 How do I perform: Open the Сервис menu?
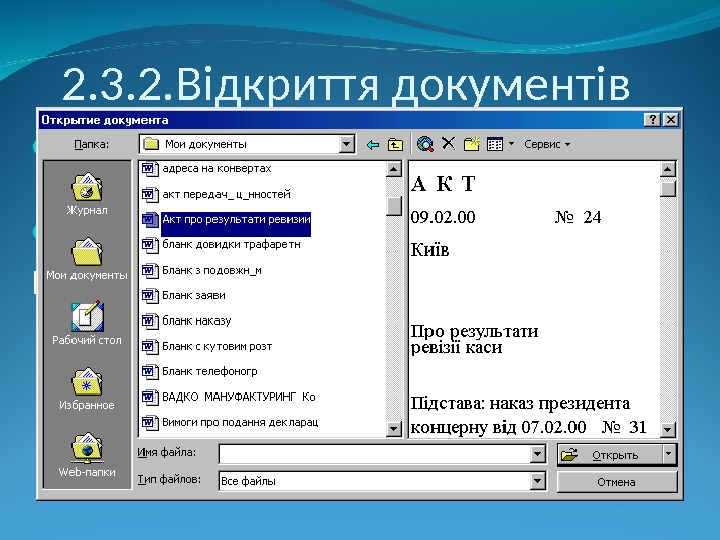547,144
